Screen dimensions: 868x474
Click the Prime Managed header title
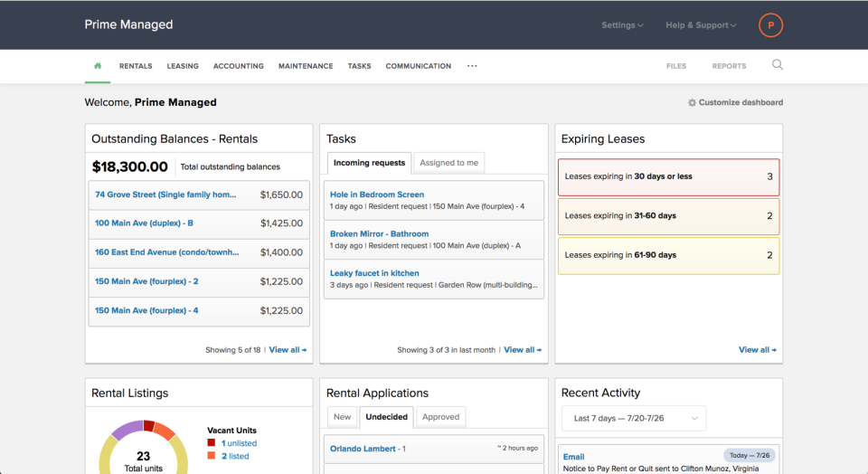(x=128, y=24)
